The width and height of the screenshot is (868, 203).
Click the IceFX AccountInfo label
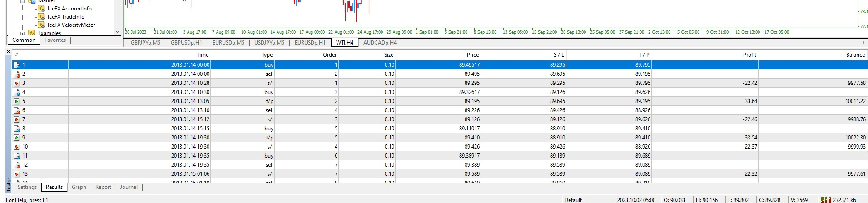pyautogui.click(x=69, y=8)
